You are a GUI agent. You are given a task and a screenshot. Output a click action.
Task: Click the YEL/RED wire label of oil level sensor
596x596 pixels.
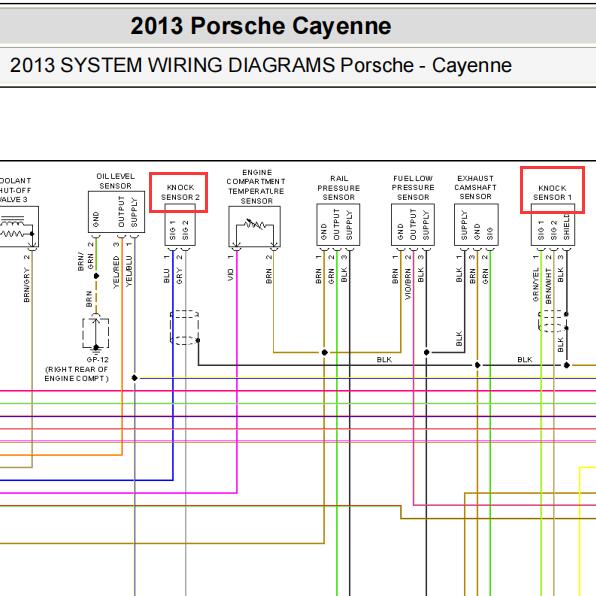pos(116,272)
